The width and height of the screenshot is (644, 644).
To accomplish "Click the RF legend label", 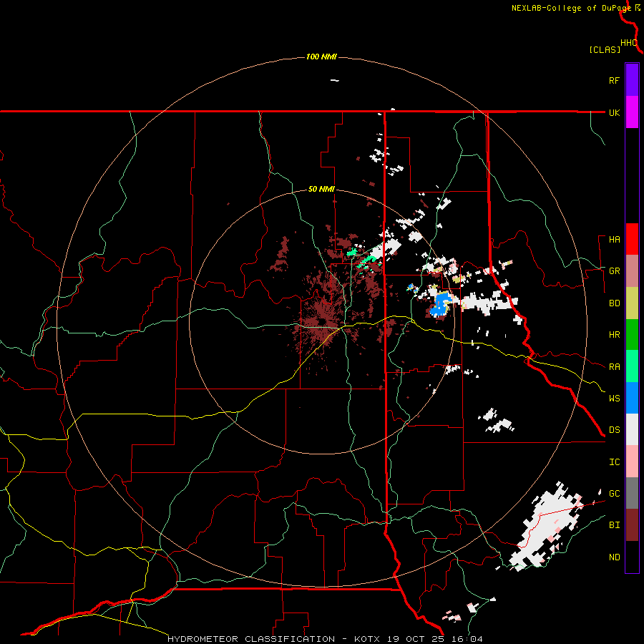I will [x=614, y=80].
